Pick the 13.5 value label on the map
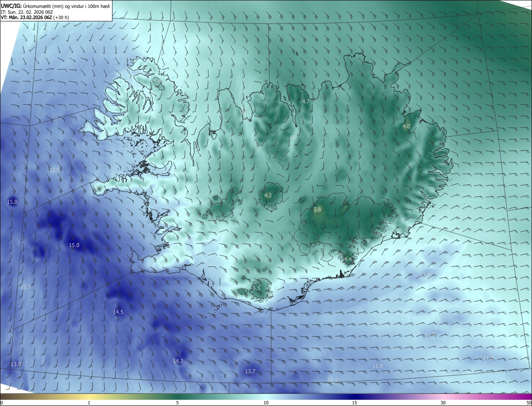The image size is (532, 406). pyautogui.click(x=16, y=364)
